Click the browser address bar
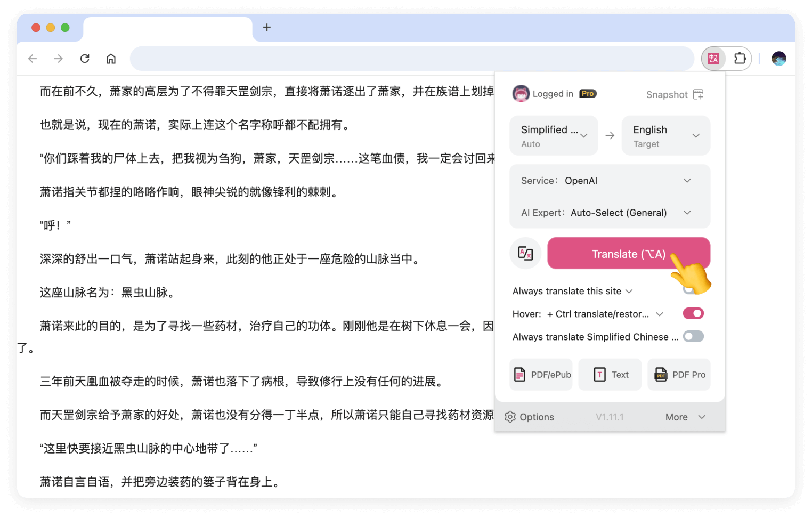Image resolution: width=812 pixels, height=518 pixels. tap(411, 59)
